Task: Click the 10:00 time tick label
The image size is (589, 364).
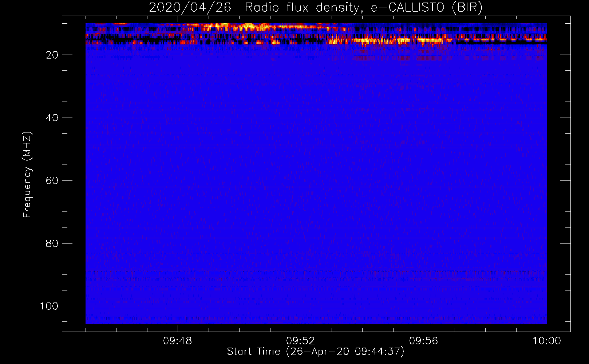Action: [547, 341]
